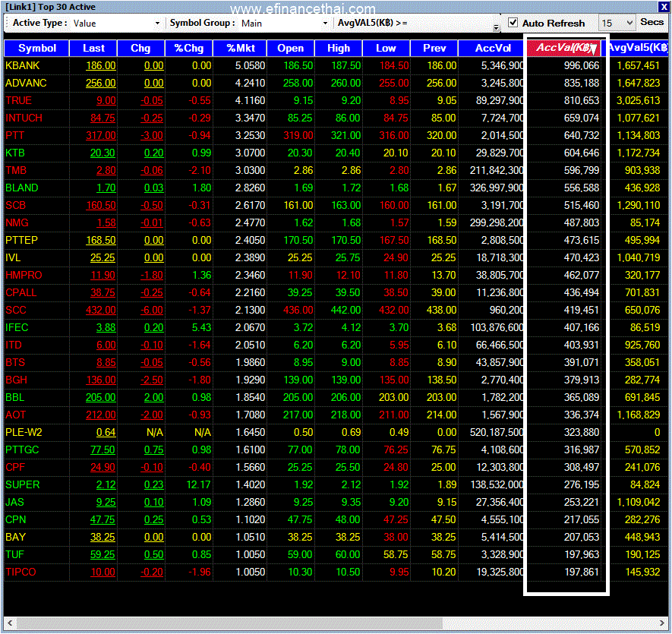The image size is (672, 634).
Task: Select the SUPER symbol
Action: [x=22, y=485]
